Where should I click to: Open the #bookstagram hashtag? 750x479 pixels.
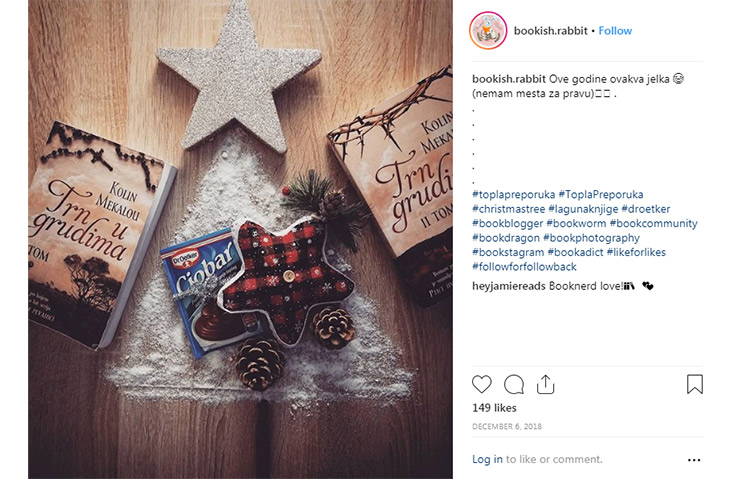[x=508, y=252]
